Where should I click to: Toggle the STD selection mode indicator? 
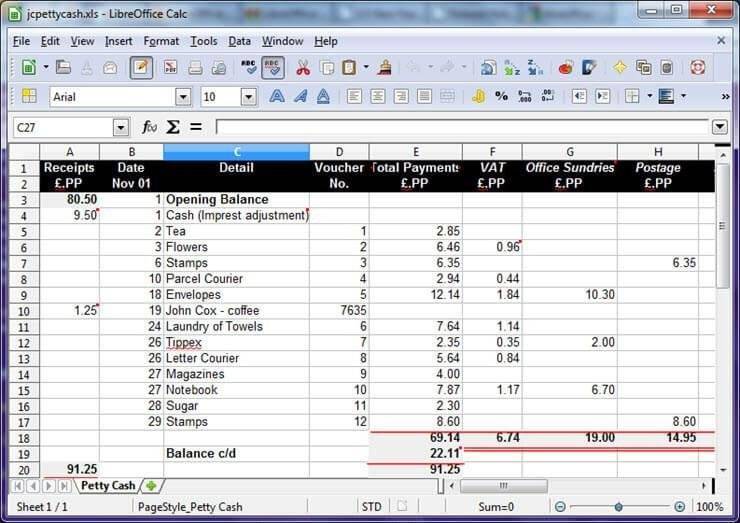tap(371, 507)
